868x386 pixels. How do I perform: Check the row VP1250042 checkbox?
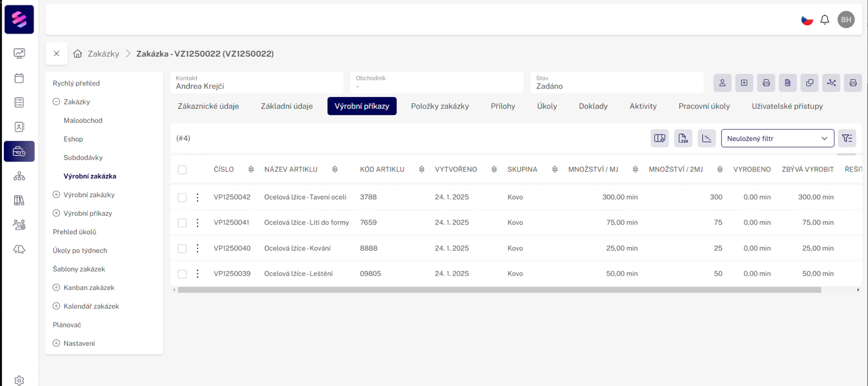pyautogui.click(x=182, y=197)
